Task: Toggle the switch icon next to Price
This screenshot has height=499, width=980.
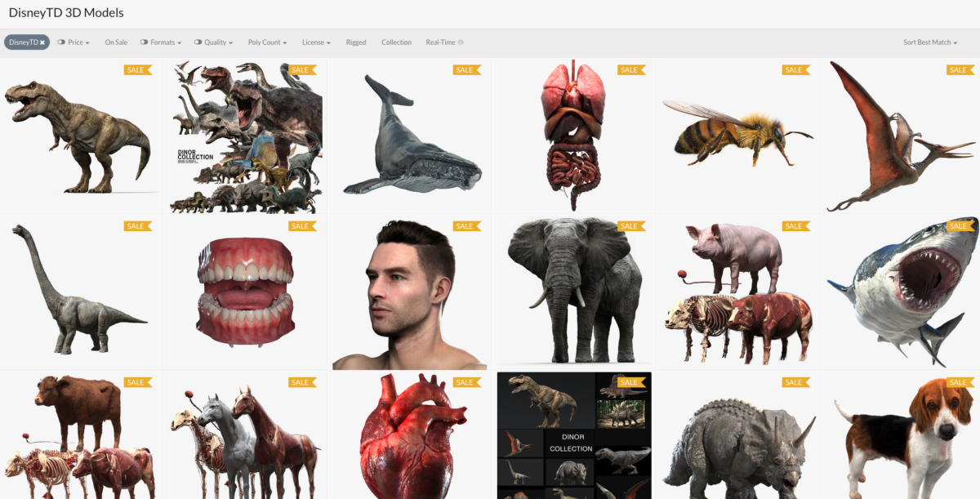Action: pos(61,42)
